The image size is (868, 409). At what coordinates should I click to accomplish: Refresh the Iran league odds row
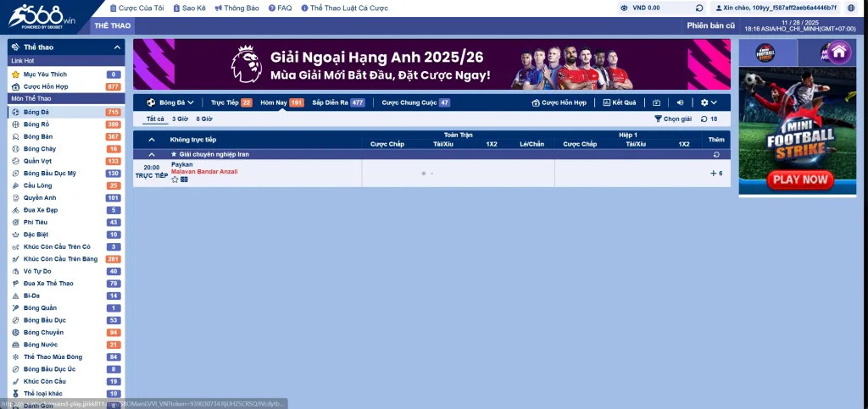718,154
